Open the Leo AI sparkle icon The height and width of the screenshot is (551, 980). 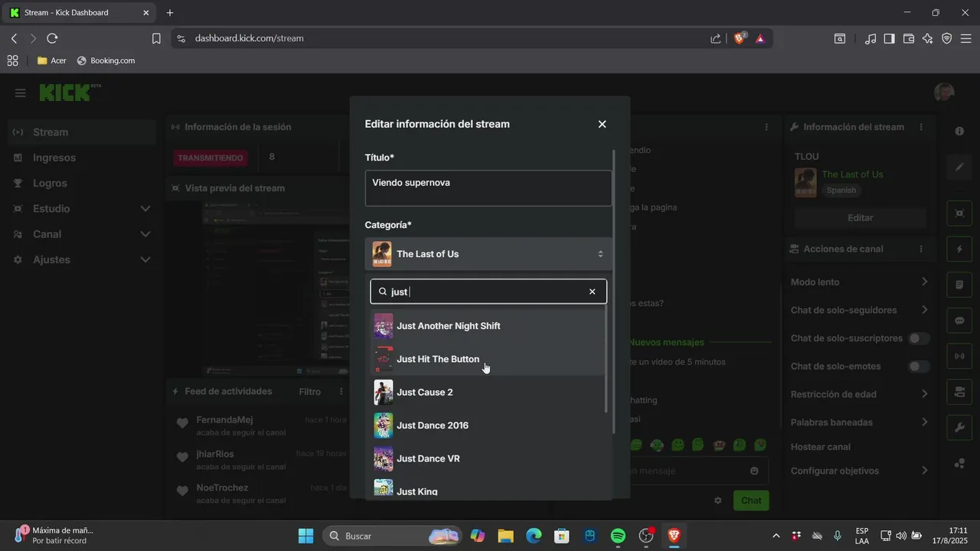pos(928,38)
